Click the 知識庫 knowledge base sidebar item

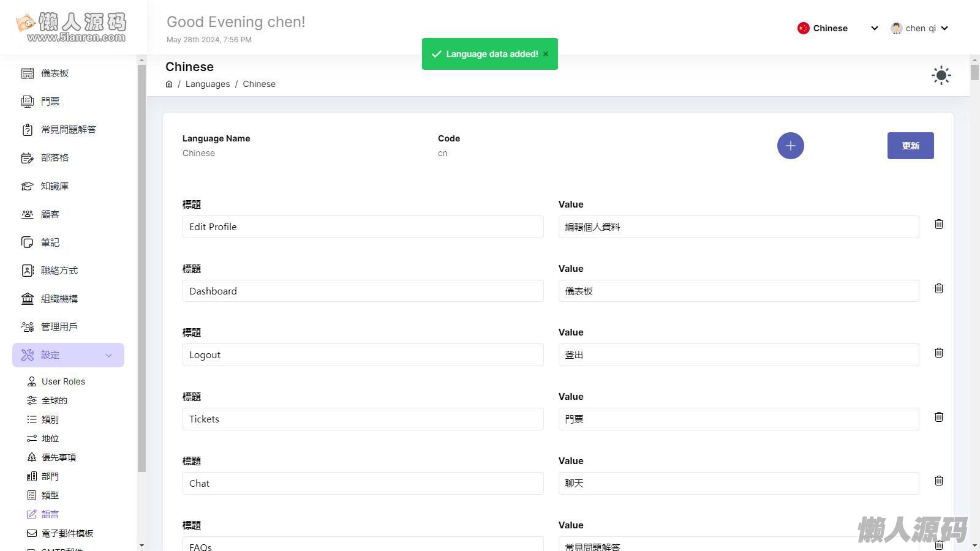pyautogui.click(x=55, y=186)
